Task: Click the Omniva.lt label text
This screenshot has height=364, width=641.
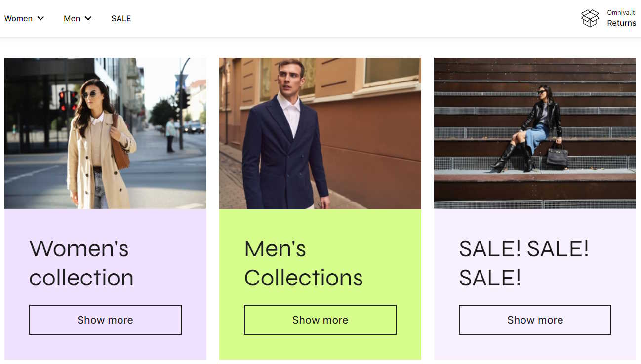Action: click(x=621, y=12)
